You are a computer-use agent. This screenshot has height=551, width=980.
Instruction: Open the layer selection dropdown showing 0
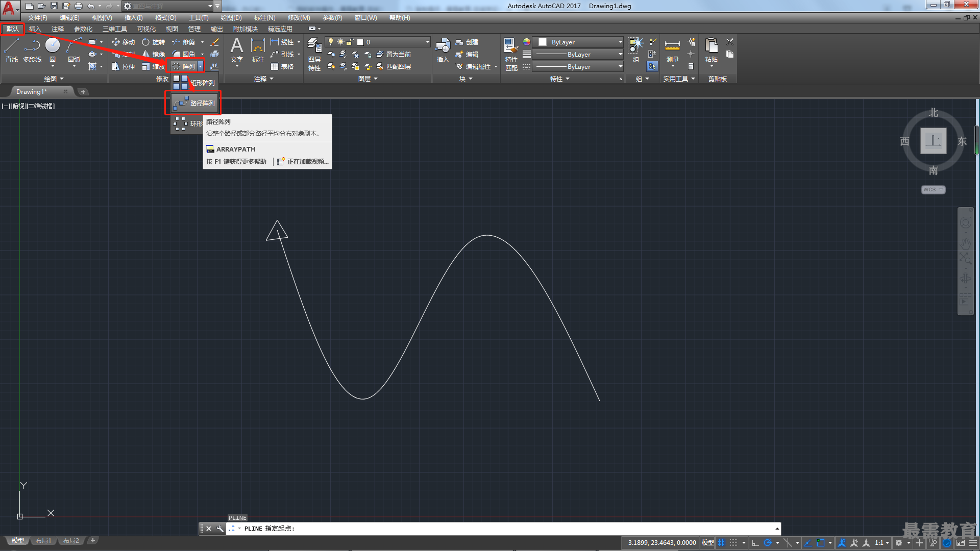tap(378, 42)
